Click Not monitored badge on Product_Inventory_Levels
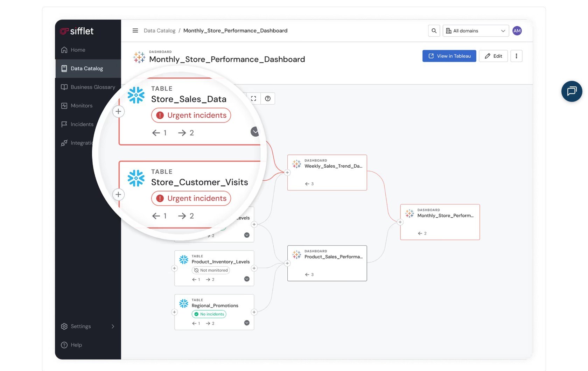The width and height of the screenshot is (588, 371). pyautogui.click(x=211, y=270)
